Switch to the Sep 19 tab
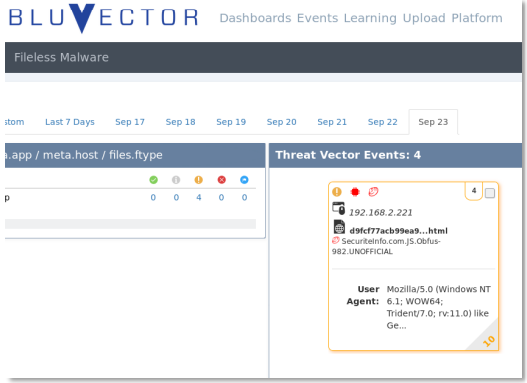This screenshot has height=383, width=527. (231, 122)
